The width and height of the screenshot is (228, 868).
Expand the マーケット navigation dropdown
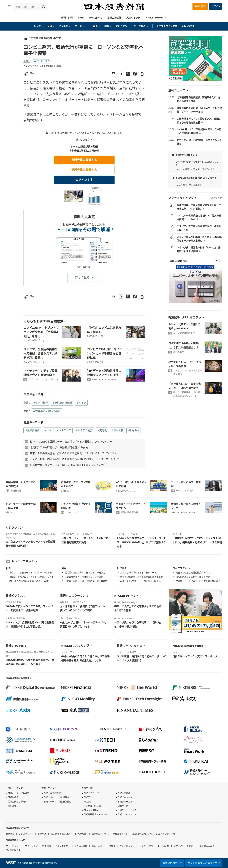point(82,26)
